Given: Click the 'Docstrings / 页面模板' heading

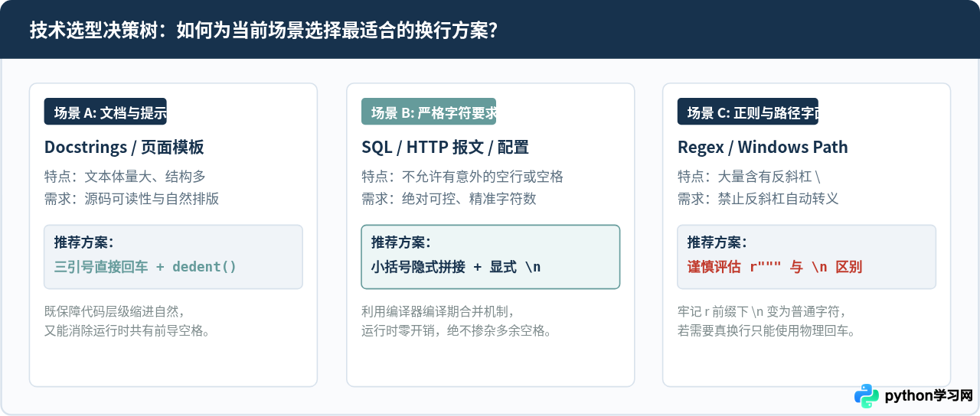Looking at the screenshot, I should 124,148.
